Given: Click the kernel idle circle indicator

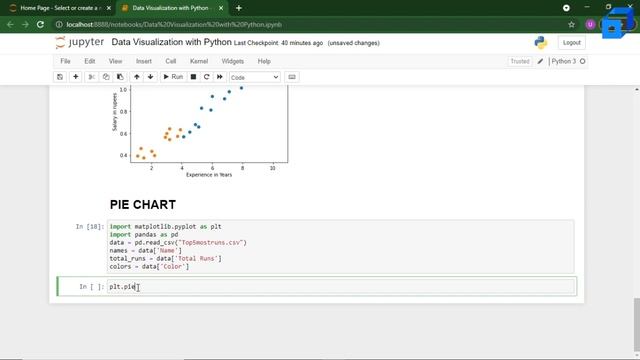Looking at the screenshot, I should point(582,61).
